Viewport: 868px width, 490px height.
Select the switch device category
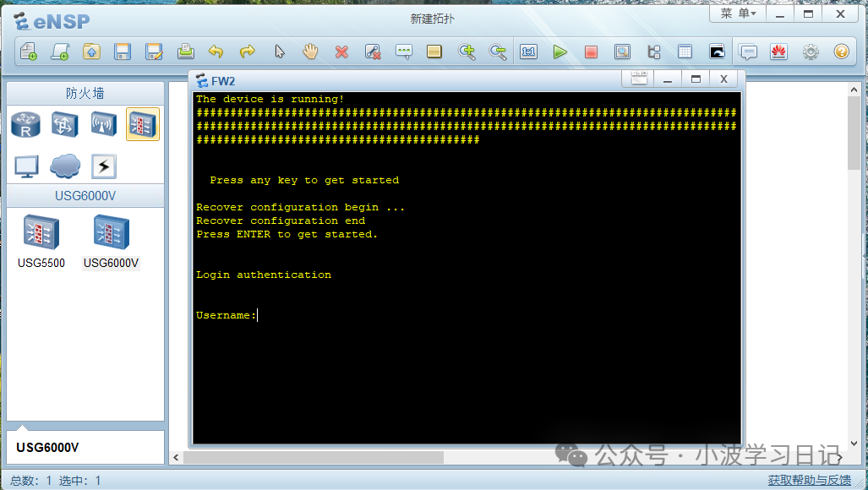coord(65,124)
